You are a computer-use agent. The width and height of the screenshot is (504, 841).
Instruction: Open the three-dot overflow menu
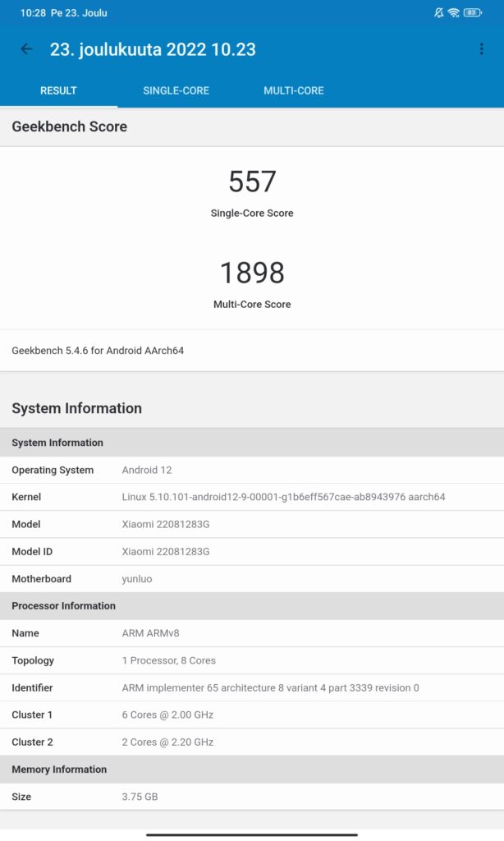coord(482,49)
